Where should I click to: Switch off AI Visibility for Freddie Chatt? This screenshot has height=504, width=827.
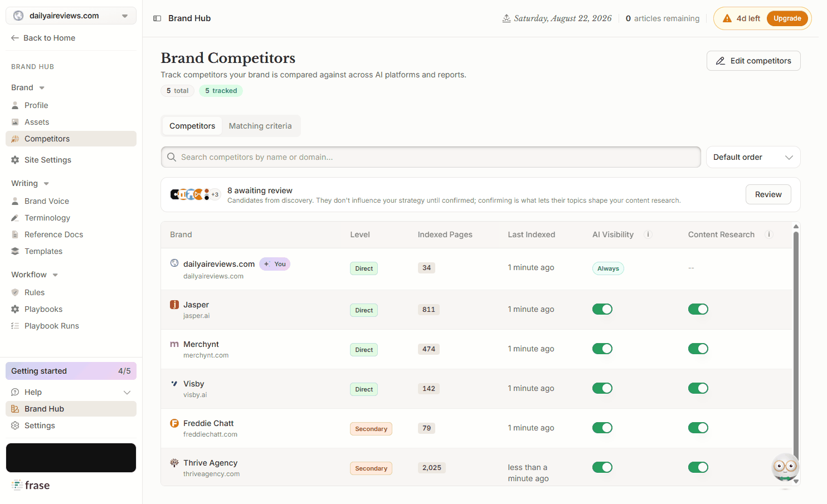pyautogui.click(x=602, y=428)
